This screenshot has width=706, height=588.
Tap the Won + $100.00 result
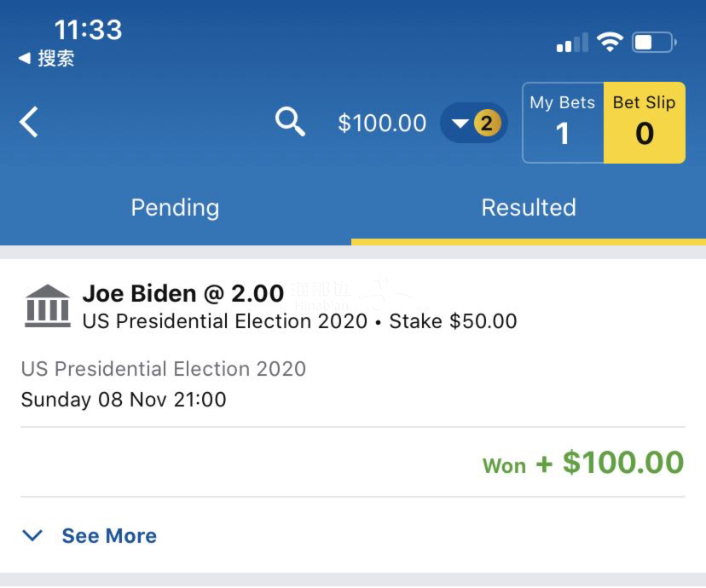[x=583, y=463]
